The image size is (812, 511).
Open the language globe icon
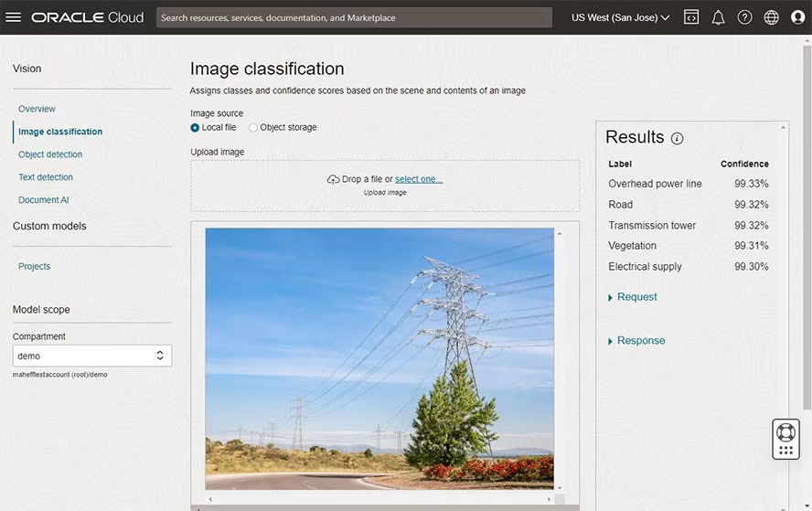[x=771, y=17]
